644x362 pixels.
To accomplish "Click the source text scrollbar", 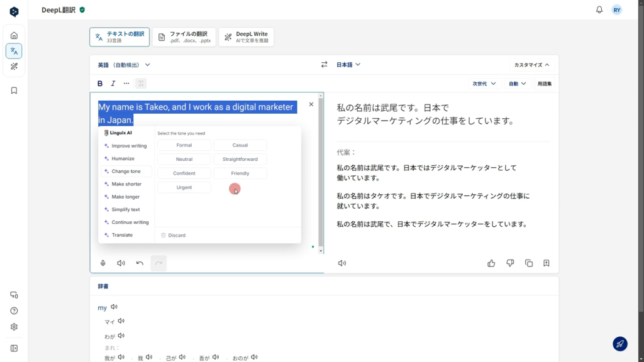I will [x=321, y=172].
